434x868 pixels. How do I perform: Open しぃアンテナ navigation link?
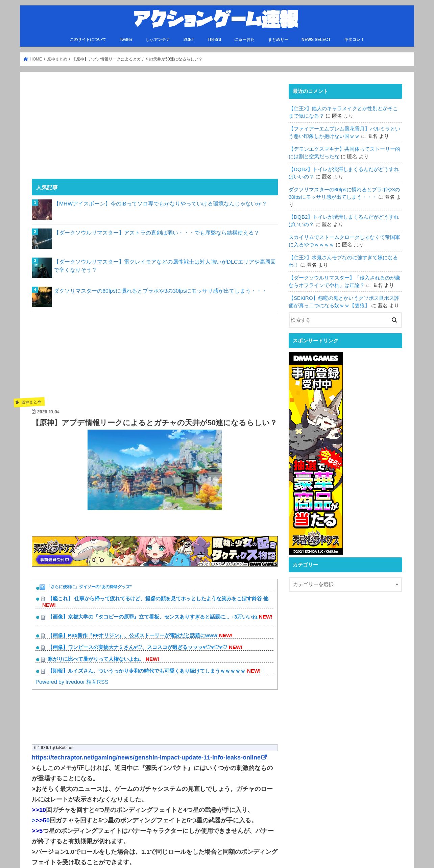click(158, 40)
